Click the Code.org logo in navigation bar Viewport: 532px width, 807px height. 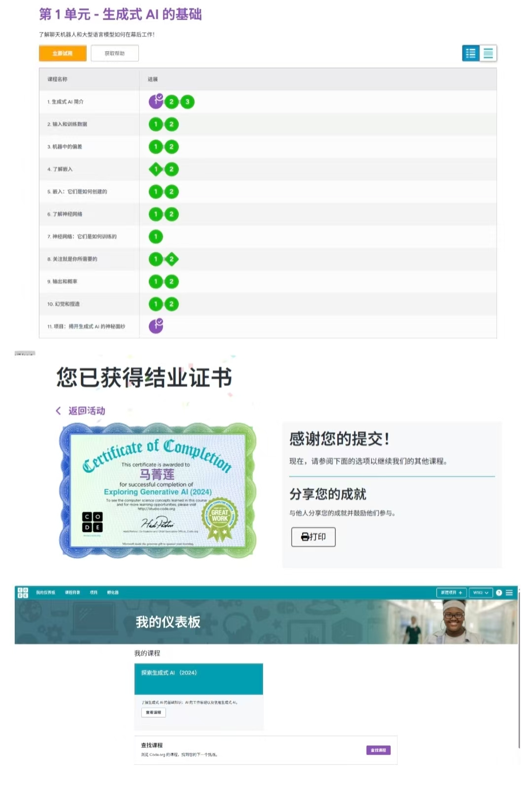(23, 593)
